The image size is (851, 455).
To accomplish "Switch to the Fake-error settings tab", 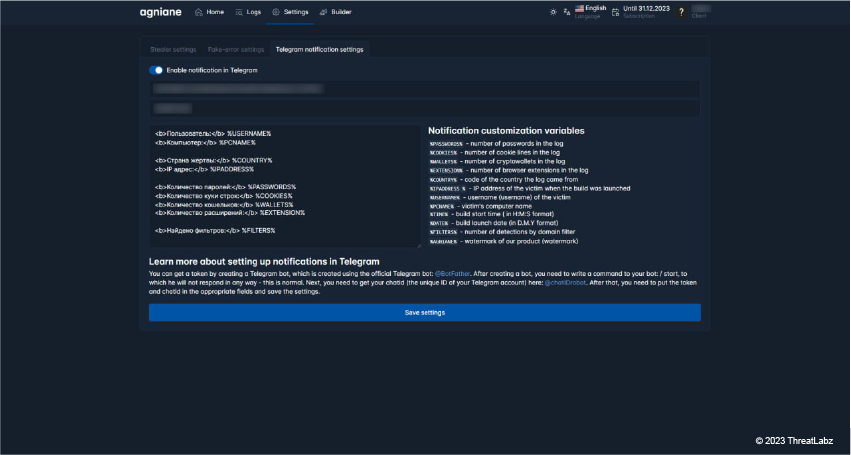I will click(x=236, y=48).
